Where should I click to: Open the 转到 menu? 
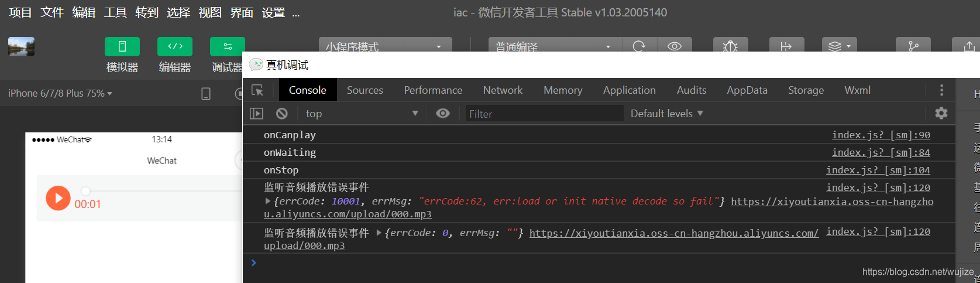click(x=147, y=12)
